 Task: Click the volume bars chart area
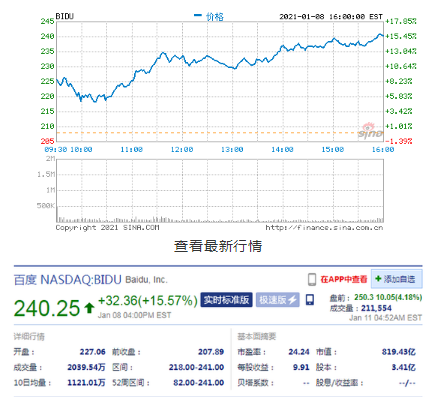[220, 191]
